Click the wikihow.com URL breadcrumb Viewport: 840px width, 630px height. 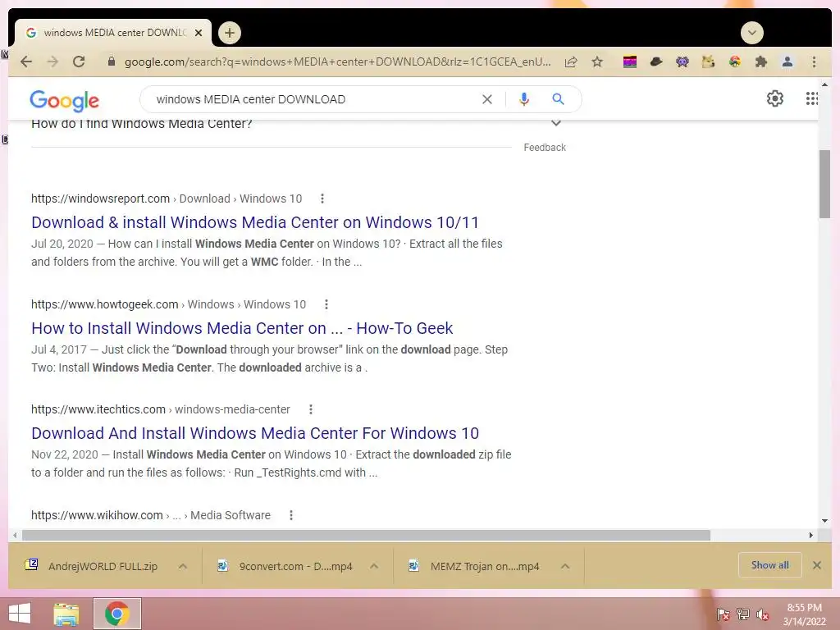[151, 515]
